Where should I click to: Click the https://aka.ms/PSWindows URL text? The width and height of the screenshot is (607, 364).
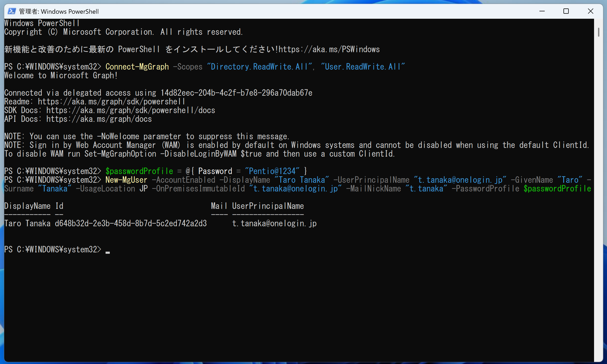[x=329, y=49]
